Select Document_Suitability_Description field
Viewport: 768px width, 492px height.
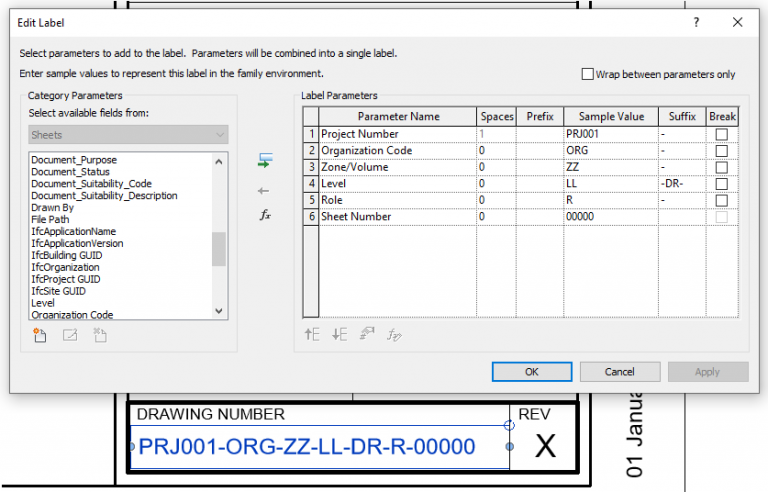pos(104,196)
